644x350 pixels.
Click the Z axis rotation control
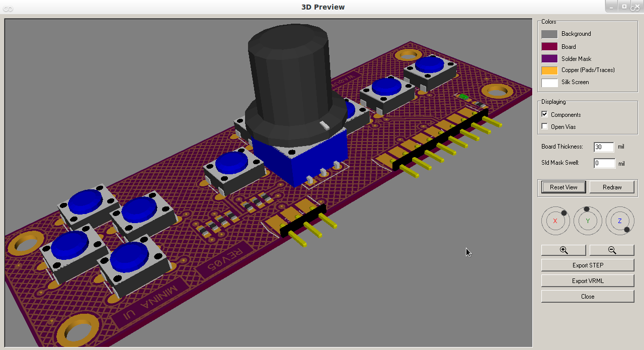620,221
